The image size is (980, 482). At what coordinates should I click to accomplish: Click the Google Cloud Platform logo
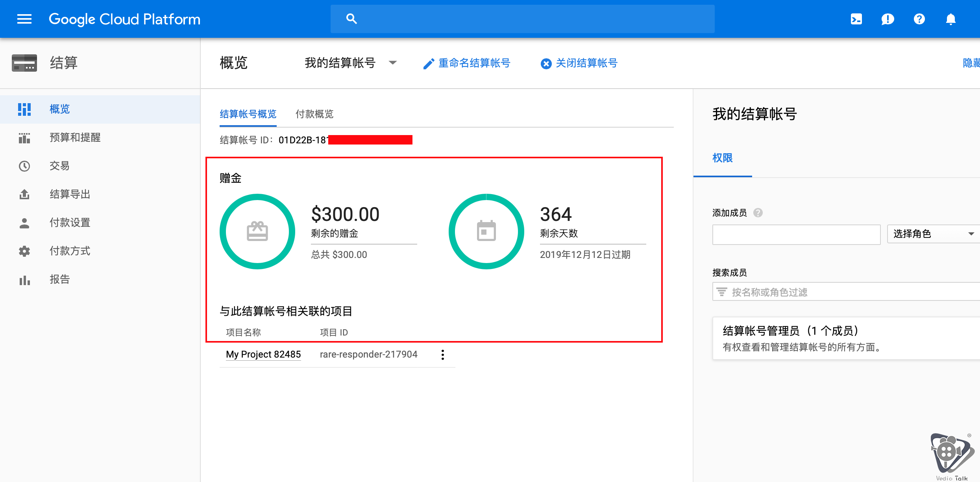(124, 19)
